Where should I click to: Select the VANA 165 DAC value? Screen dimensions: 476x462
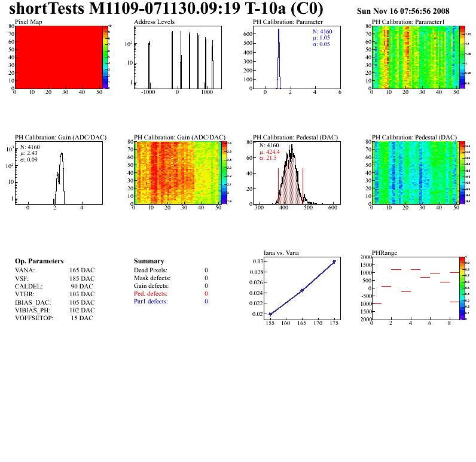point(82,270)
